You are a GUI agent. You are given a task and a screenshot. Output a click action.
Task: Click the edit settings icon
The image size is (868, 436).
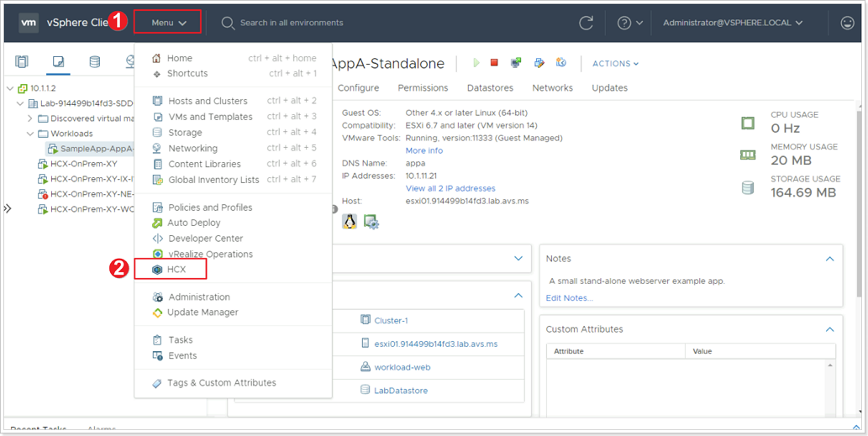point(539,63)
